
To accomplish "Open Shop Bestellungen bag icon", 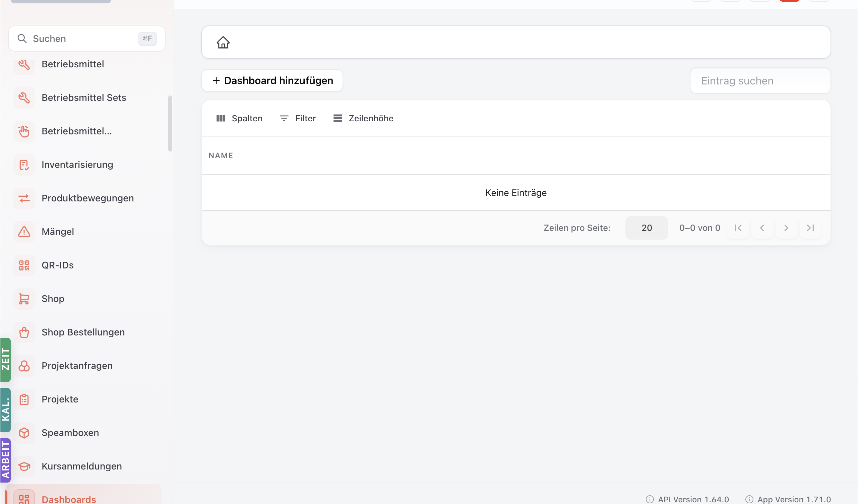I will (24, 332).
